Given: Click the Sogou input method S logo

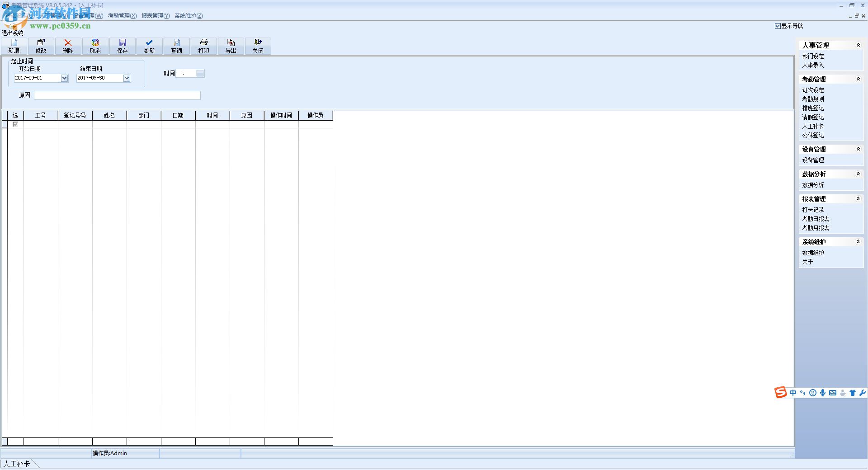Looking at the screenshot, I should coord(781,392).
